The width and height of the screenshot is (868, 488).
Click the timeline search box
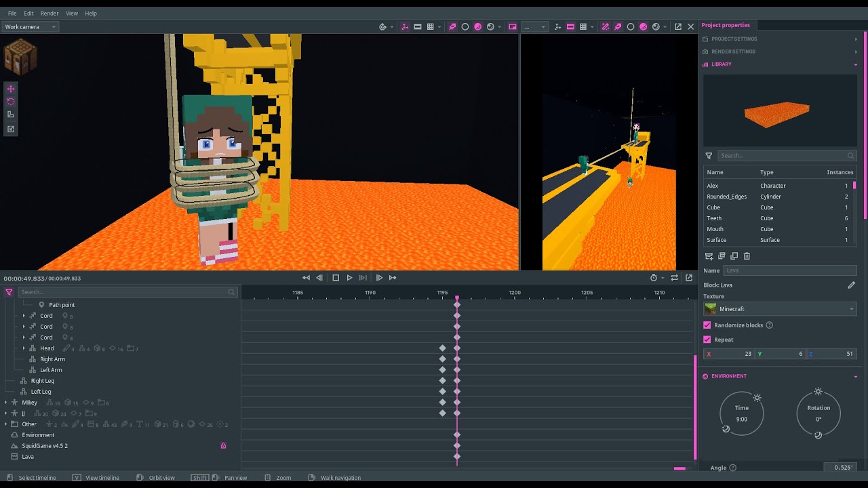pyautogui.click(x=127, y=292)
